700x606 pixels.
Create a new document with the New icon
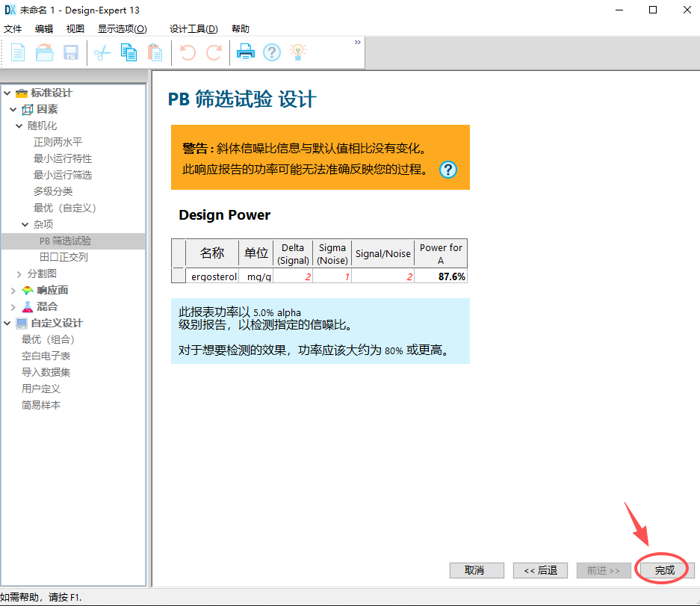pyautogui.click(x=16, y=52)
